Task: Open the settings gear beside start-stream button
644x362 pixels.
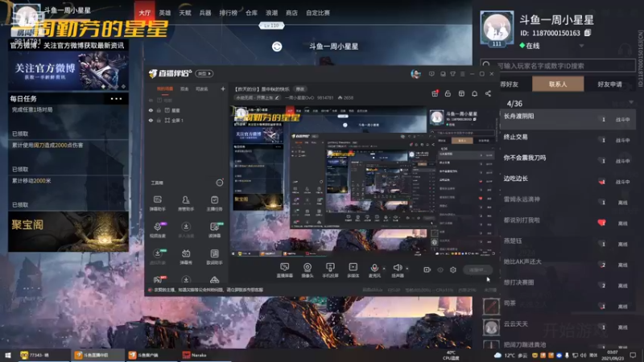Action: (453, 269)
